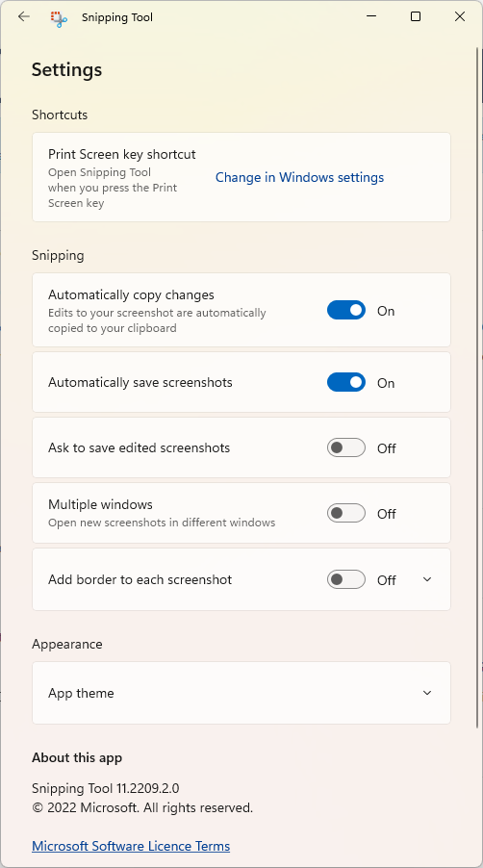Open Microsoft Software Licence Terms link

[x=131, y=846]
